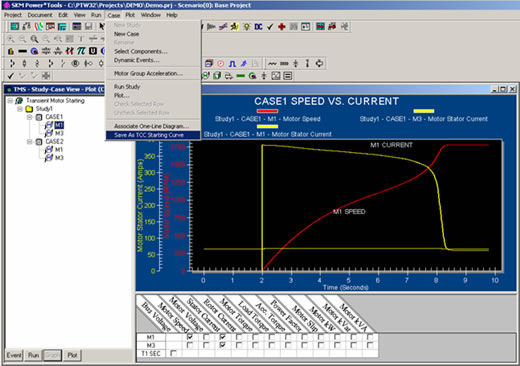
Task: Click the red cross toolbar icon
Action: (x=282, y=26)
